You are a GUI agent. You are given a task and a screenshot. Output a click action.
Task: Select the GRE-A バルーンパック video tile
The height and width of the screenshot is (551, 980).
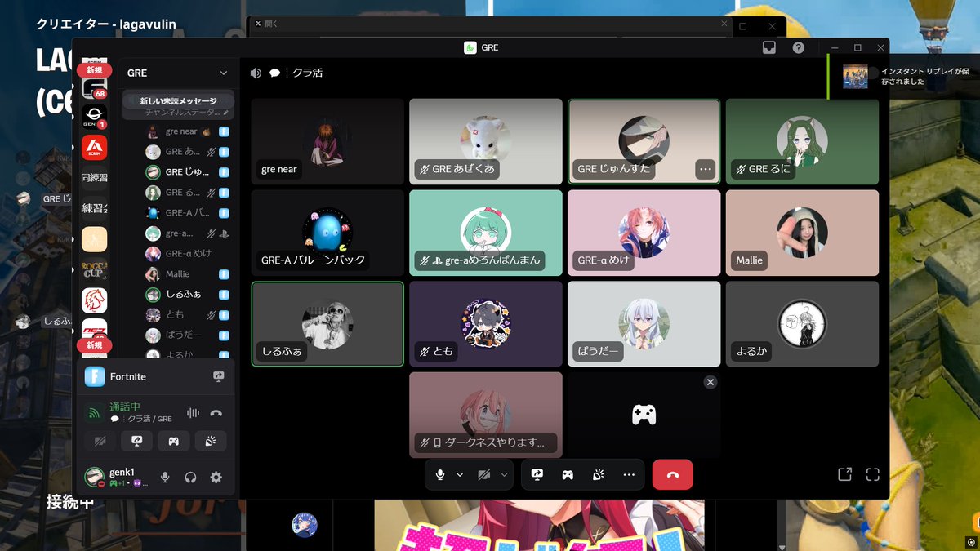pyautogui.click(x=327, y=233)
